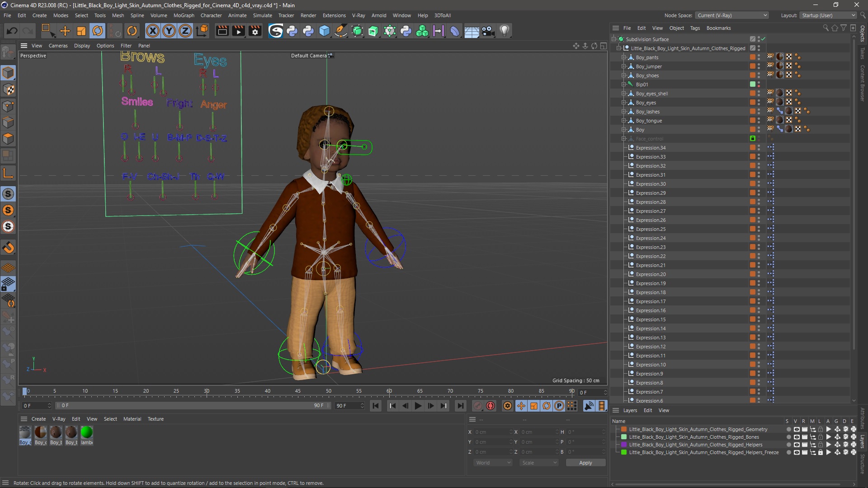Click Object Manager search icon
The image size is (868, 488).
point(826,28)
